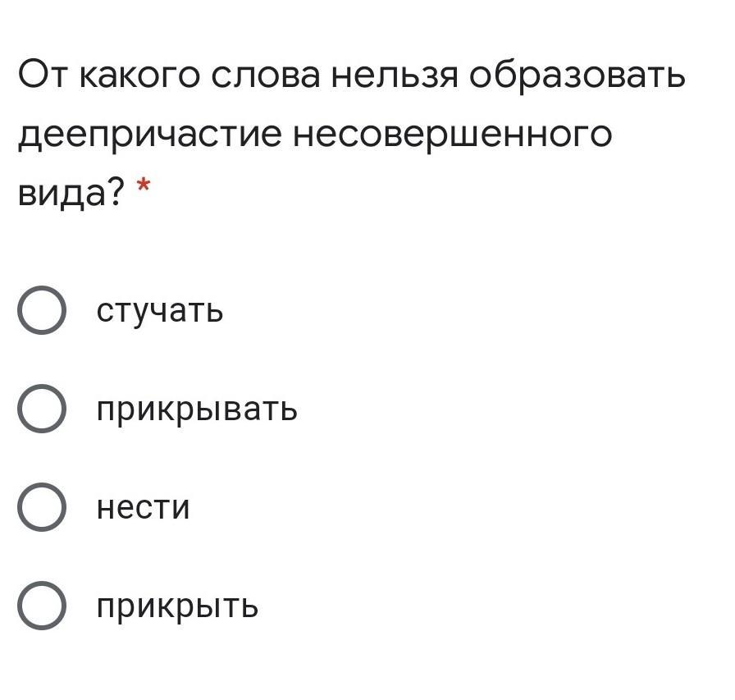The width and height of the screenshot is (735, 700).
Task: Choose the second answer option circle
Action: click(x=42, y=409)
